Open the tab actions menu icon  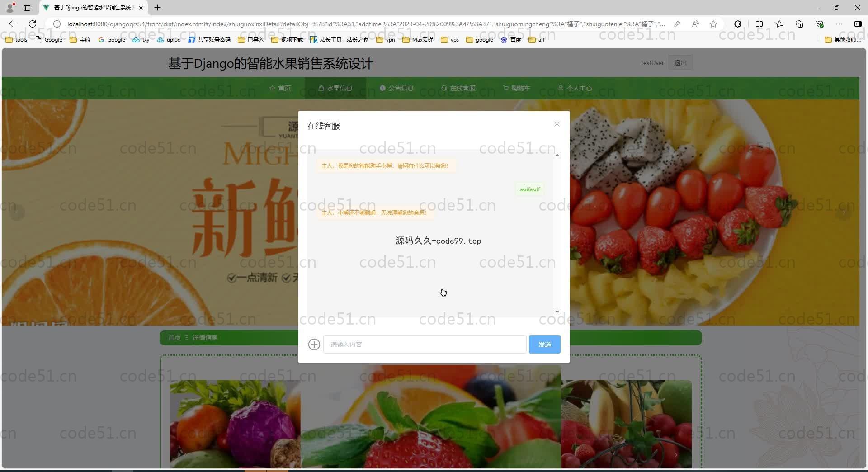pos(27,8)
